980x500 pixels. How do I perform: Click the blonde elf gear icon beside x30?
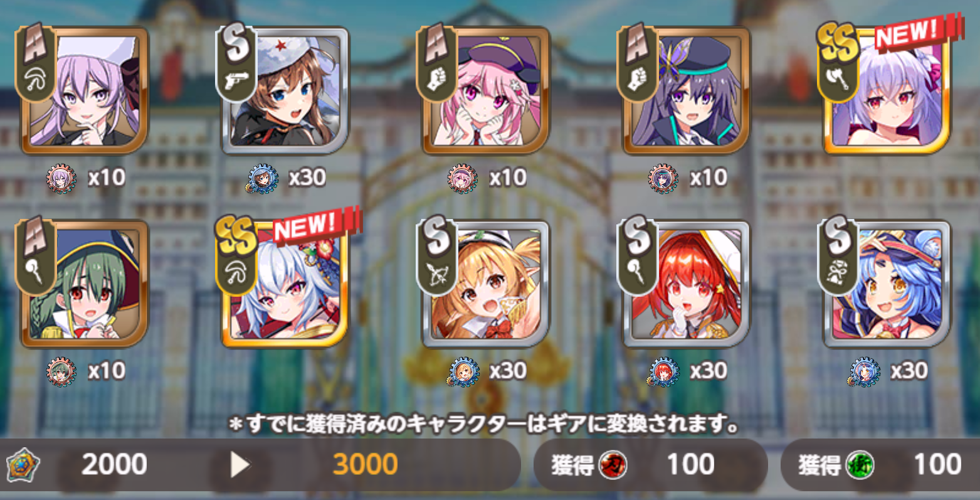463,372
